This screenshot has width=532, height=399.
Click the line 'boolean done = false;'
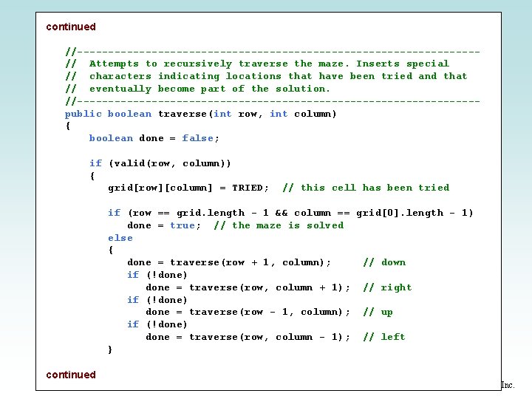click(154, 138)
